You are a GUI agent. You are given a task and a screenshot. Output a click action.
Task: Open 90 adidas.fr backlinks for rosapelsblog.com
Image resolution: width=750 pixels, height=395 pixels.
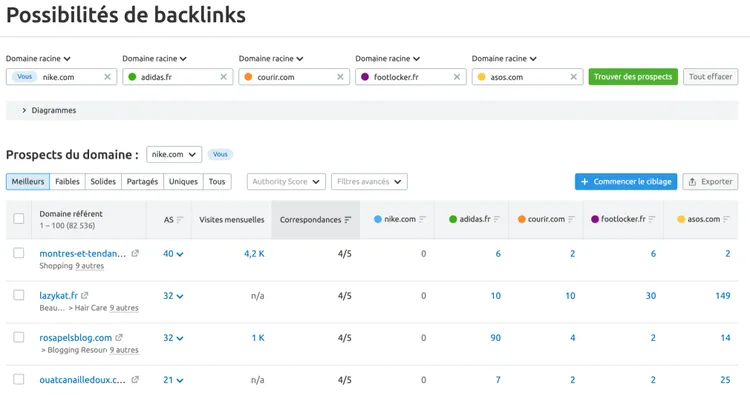pyautogui.click(x=496, y=338)
